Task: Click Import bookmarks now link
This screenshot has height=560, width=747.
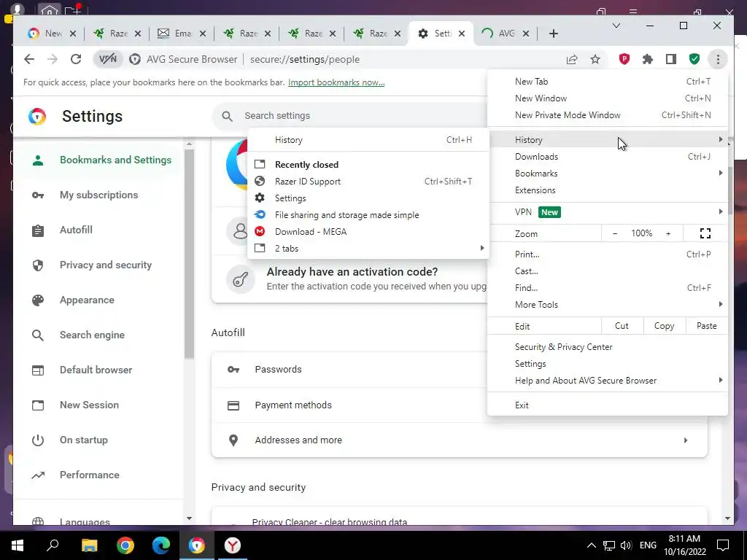Action: pos(336,82)
